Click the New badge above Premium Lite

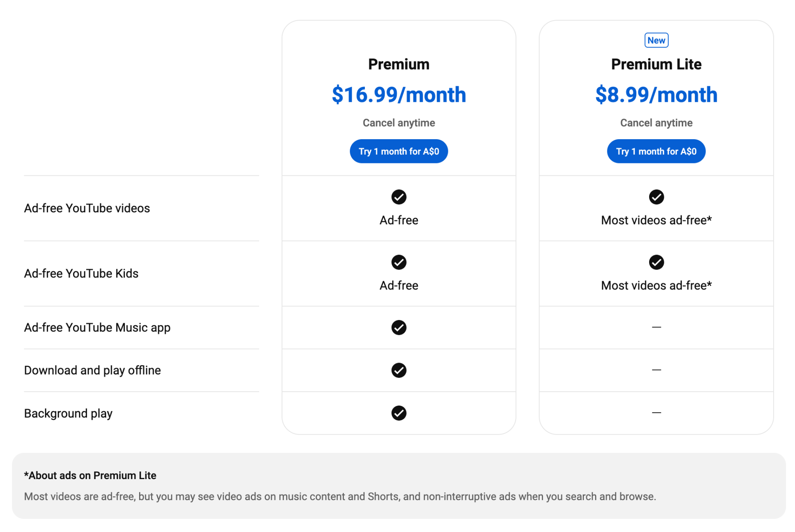(656, 40)
